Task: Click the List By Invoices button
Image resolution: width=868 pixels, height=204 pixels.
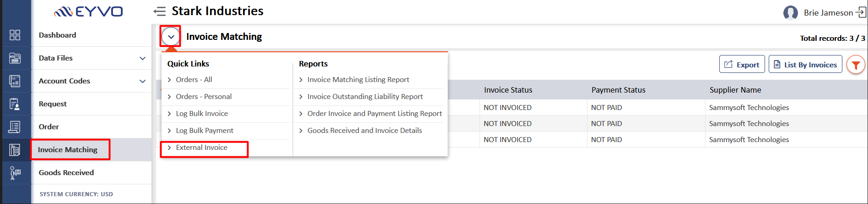Action: tap(805, 65)
